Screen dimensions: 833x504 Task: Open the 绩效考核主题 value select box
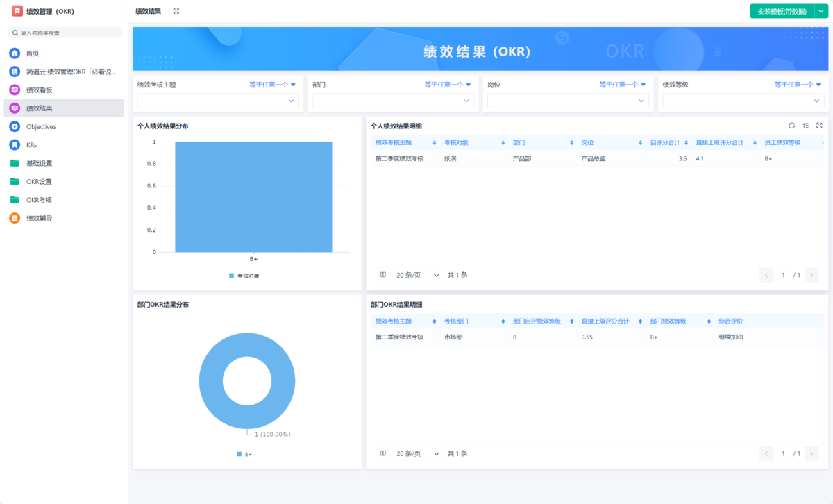[x=218, y=101]
